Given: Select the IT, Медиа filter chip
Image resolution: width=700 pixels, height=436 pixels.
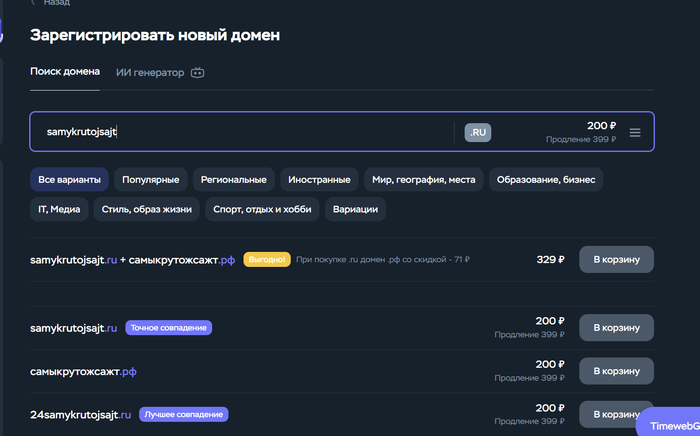Looking at the screenshot, I should point(59,209).
